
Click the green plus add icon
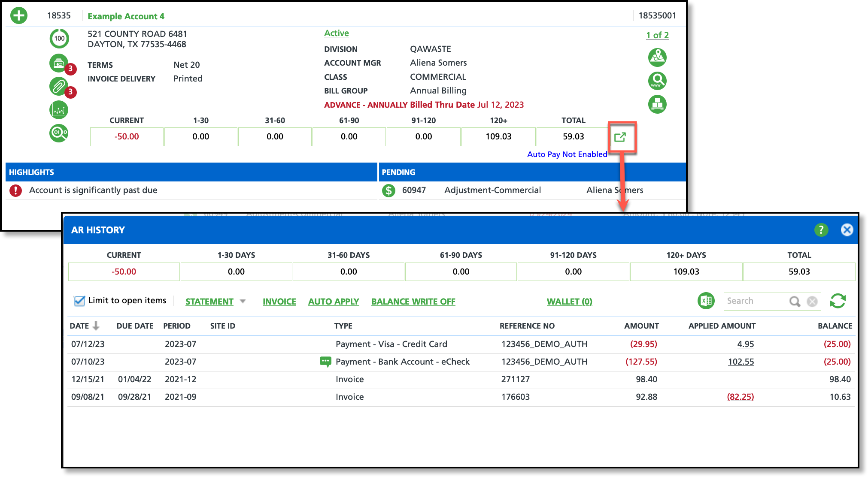(18, 15)
